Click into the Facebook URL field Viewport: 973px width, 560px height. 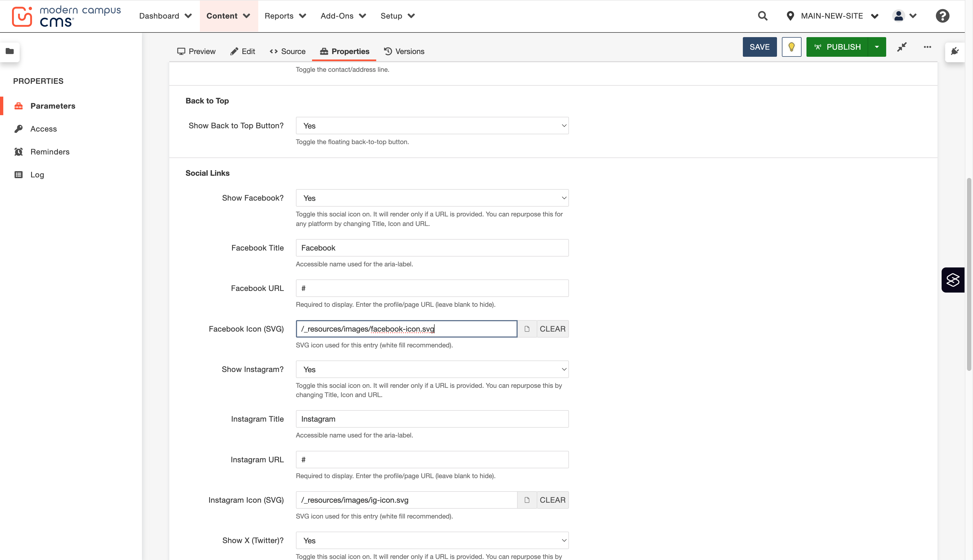coord(432,288)
